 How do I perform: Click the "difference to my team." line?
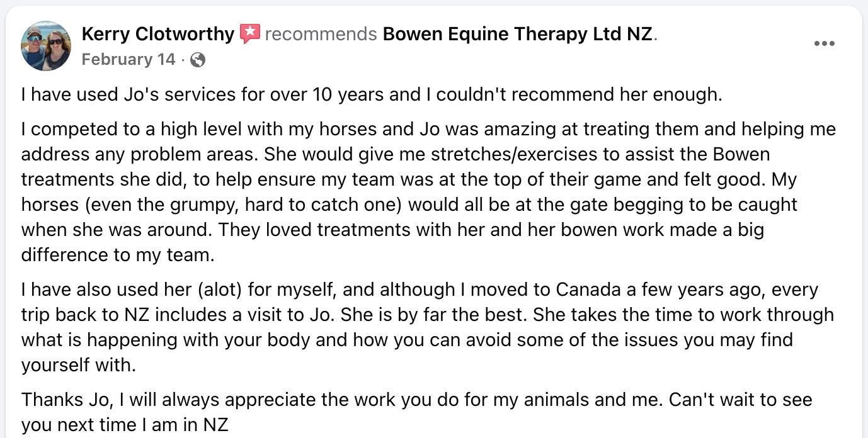click(118, 255)
